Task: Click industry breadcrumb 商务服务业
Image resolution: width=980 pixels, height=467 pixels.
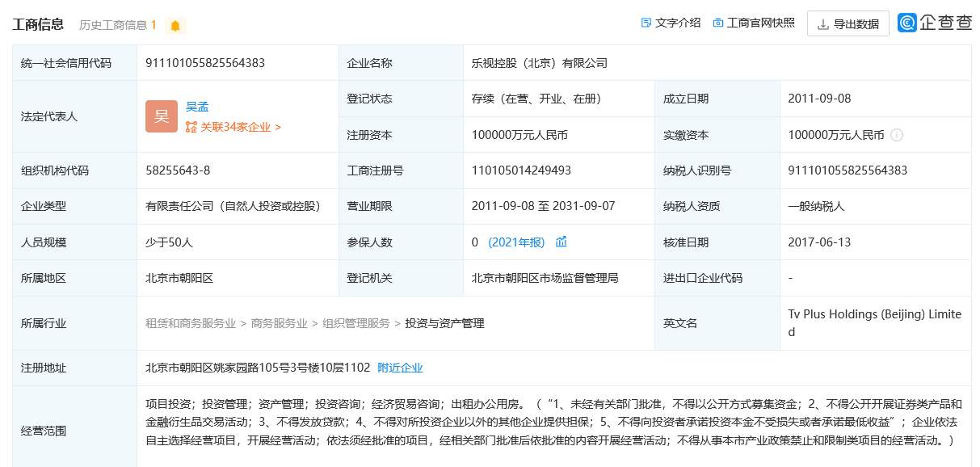Action: (x=279, y=323)
